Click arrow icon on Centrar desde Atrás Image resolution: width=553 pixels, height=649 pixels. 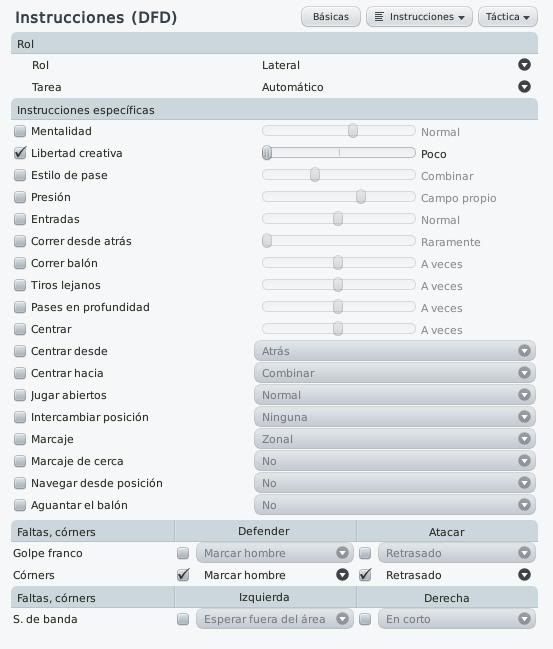point(524,351)
